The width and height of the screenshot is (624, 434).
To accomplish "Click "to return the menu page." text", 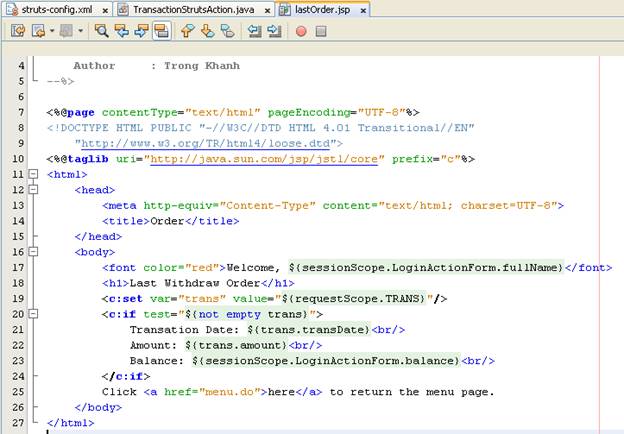I will click(x=412, y=392).
